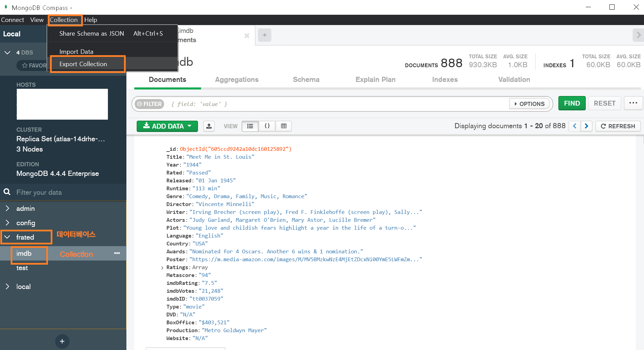The width and height of the screenshot is (644, 350).
Task: Select JSON braces view mode
Action: coord(267,126)
